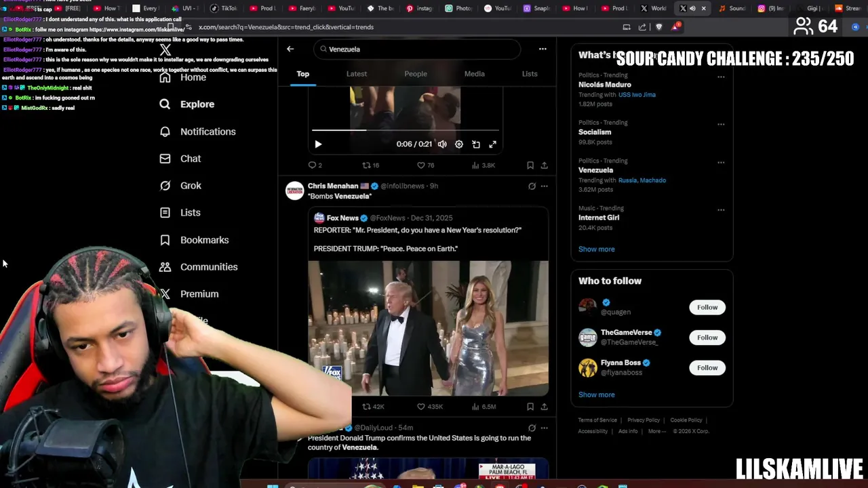Image resolution: width=868 pixels, height=488 pixels.
Task: Follow Flyana Boss account
Action: pyautogui.click(x=707, y=368)
